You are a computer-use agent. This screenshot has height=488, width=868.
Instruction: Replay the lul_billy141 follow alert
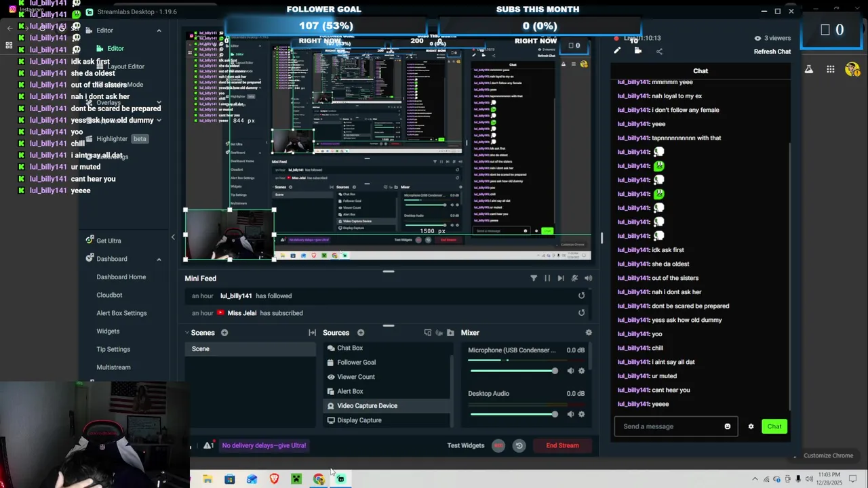pos(581,296)
